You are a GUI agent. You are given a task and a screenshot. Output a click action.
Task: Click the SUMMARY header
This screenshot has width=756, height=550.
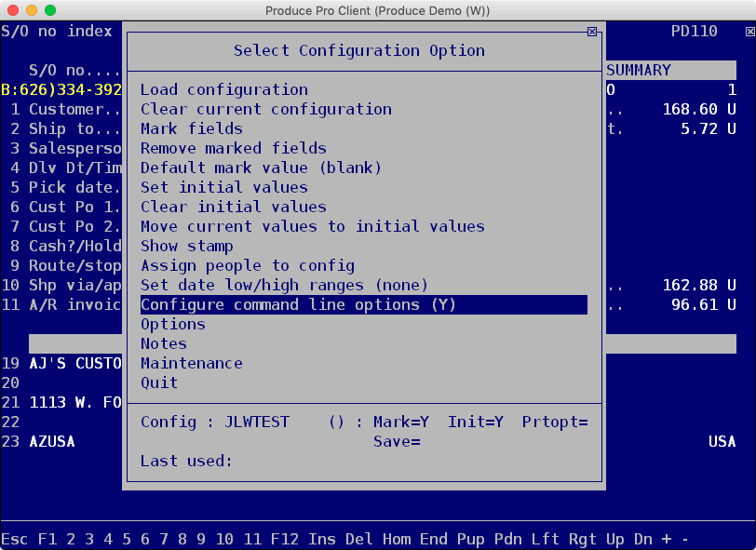click(639, 71)
